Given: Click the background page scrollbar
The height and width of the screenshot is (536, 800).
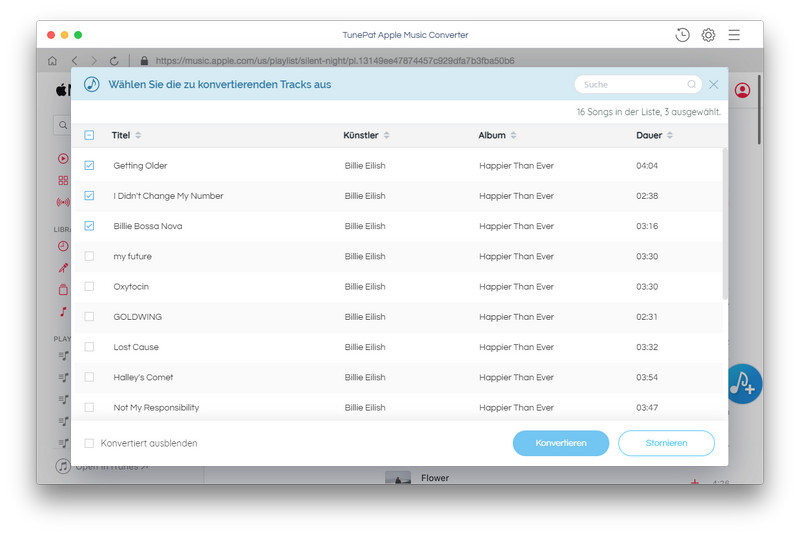Looking at the screenshot, I should click(760, 110).
